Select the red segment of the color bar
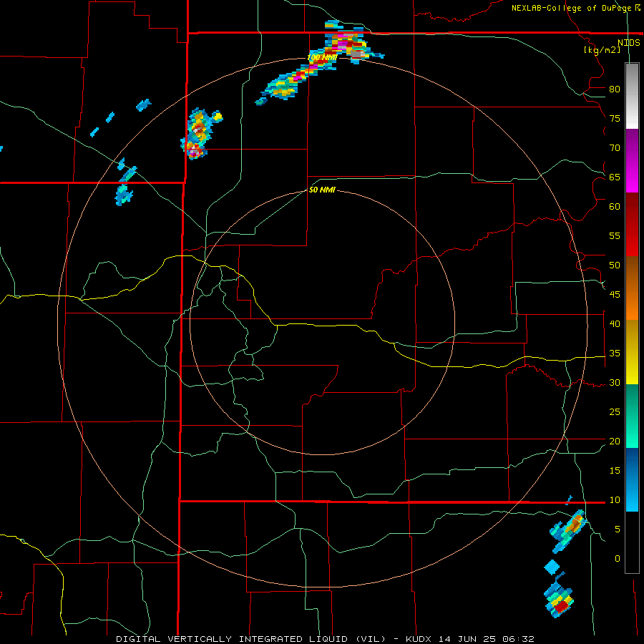Screen dimensions: 644x644 pyautogui.click(x=632, y=224)
